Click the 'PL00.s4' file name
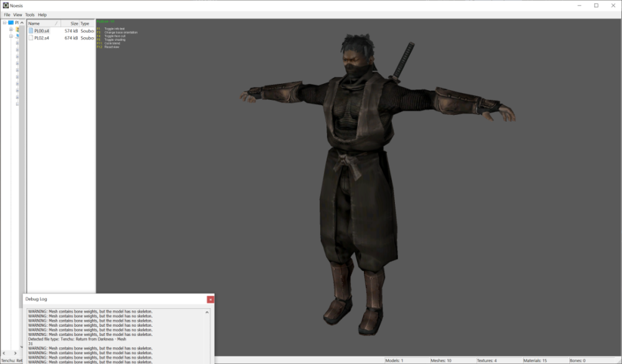This screenshot has width=622, height=364. point(42,31)
